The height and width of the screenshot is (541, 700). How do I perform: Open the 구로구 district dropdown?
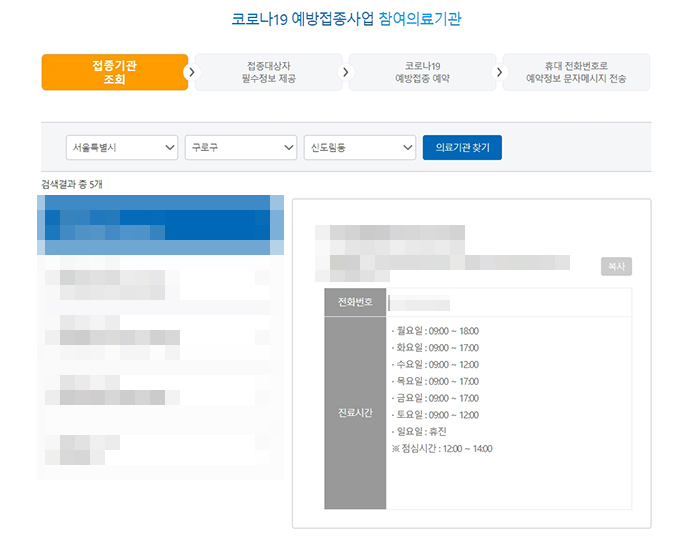tap(241, 147)
